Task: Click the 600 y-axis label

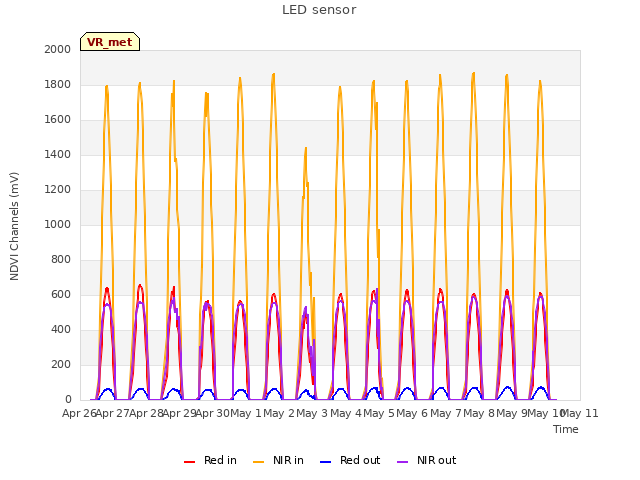Action: coord(61,294)
